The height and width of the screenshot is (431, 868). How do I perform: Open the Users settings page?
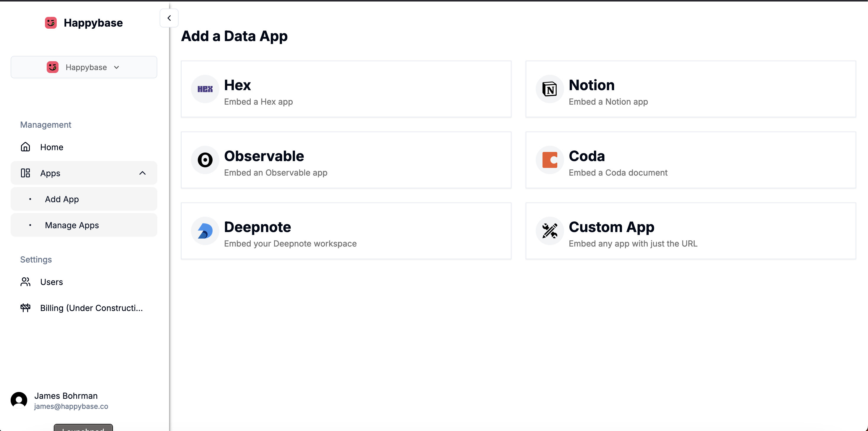point(84,282)
